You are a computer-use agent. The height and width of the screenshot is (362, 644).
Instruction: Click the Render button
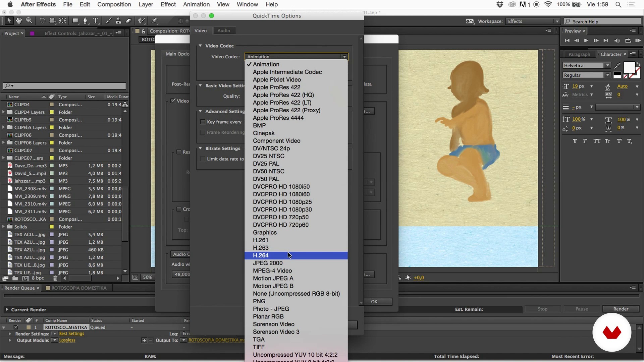pyautogui.click(x=621, y=309)
